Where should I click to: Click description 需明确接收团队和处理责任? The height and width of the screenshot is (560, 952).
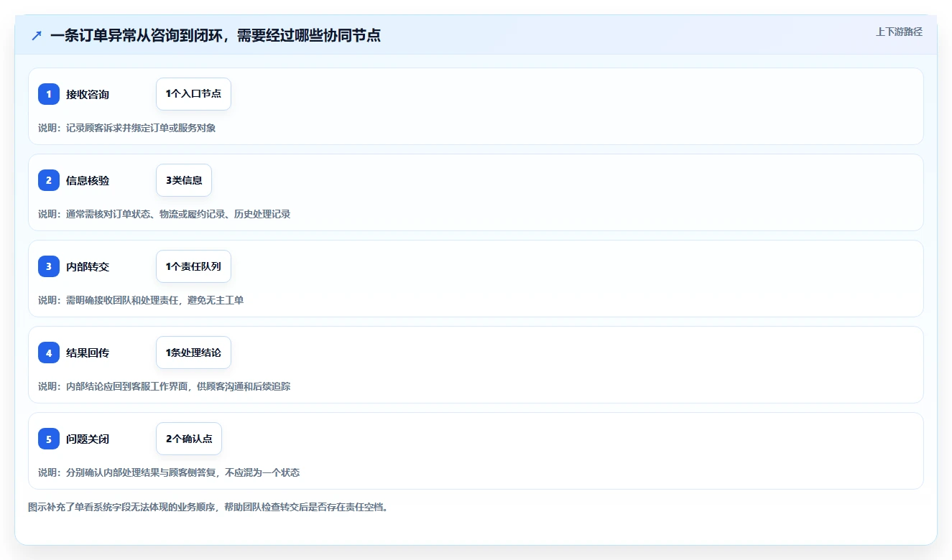[x=141, y=300]
